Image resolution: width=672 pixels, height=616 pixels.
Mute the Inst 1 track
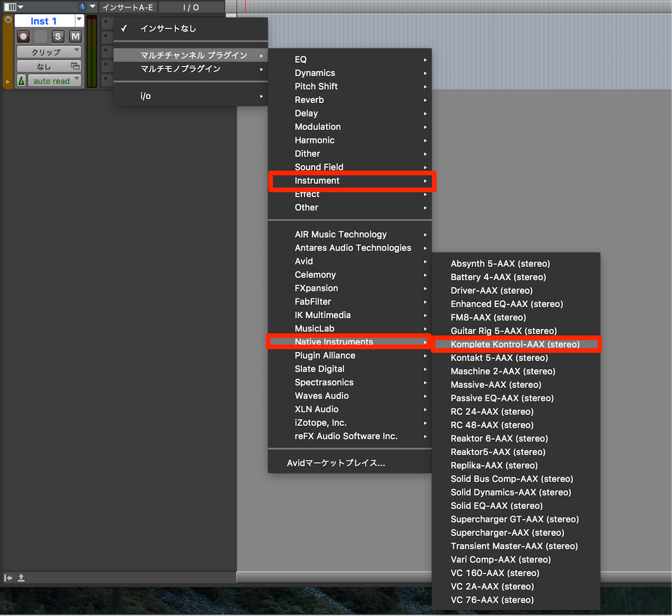point(76,36)
